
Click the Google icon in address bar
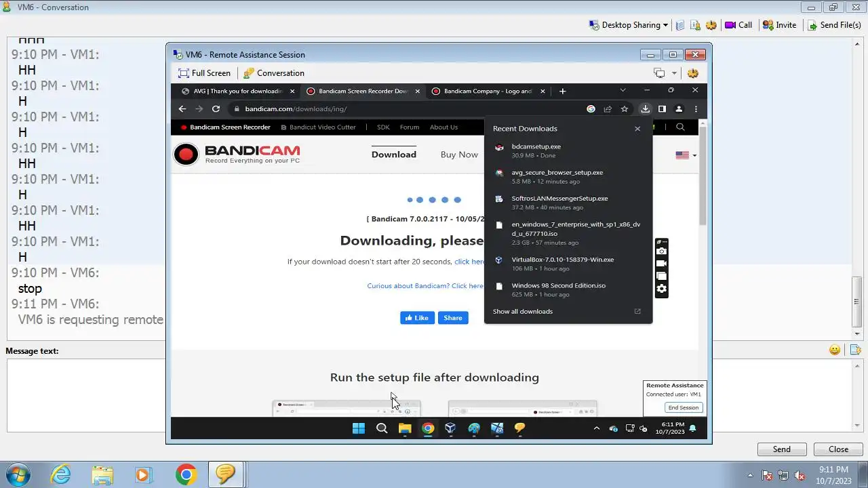tap(591, 108)
